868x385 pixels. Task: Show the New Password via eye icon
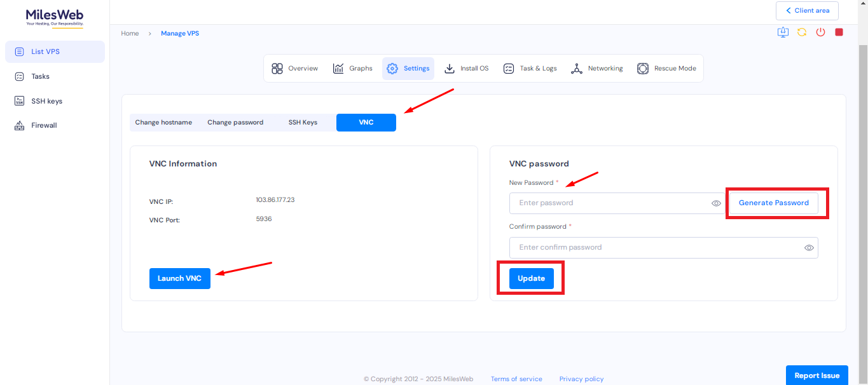[716, 203]
